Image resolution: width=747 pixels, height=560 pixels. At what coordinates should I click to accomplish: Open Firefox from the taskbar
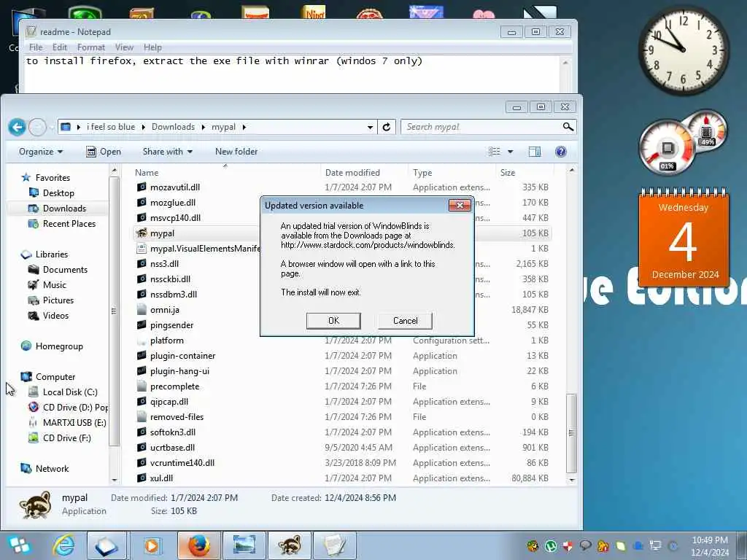point(198,545)
